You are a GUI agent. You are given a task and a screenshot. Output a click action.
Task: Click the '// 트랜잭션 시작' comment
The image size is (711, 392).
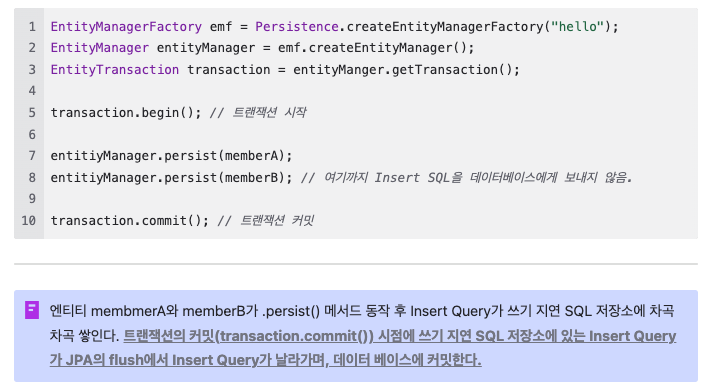click(x=258, y=113)
